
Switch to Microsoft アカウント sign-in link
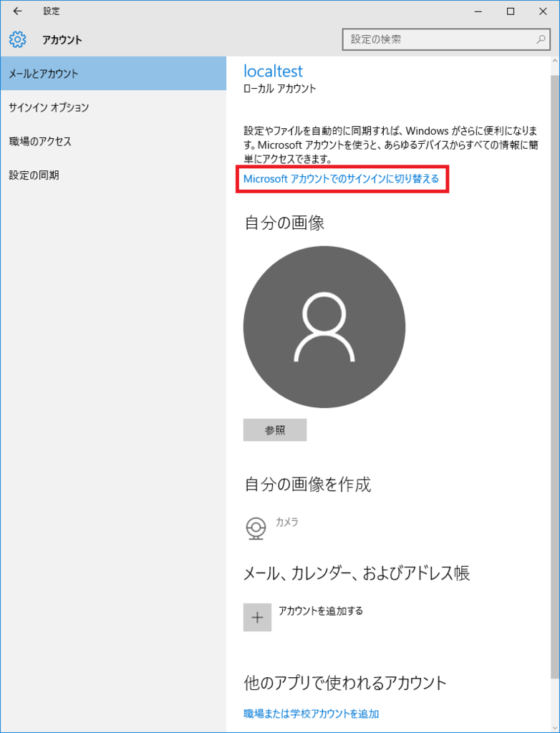(342, 178)
